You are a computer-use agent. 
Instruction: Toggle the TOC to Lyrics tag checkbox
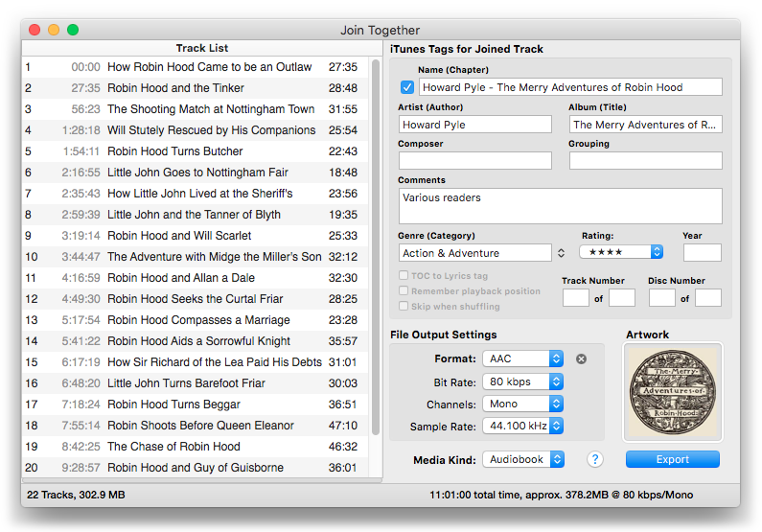[x=404, y=275]
